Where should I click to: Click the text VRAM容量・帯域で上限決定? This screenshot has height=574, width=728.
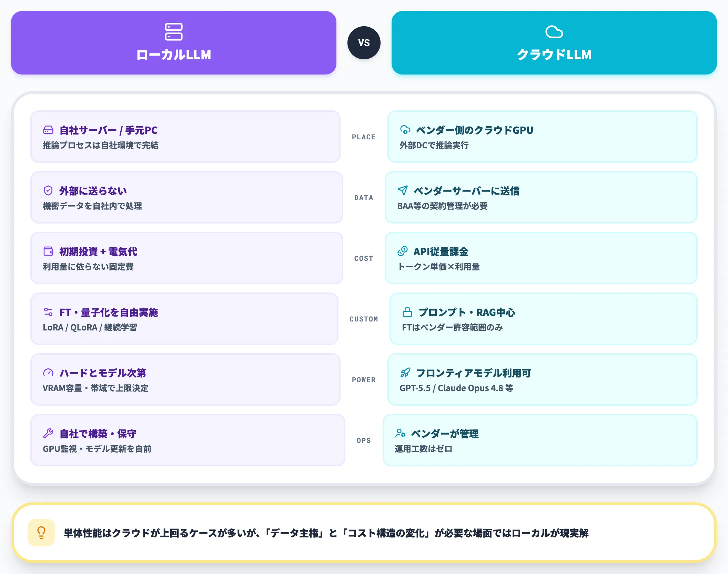95,388
